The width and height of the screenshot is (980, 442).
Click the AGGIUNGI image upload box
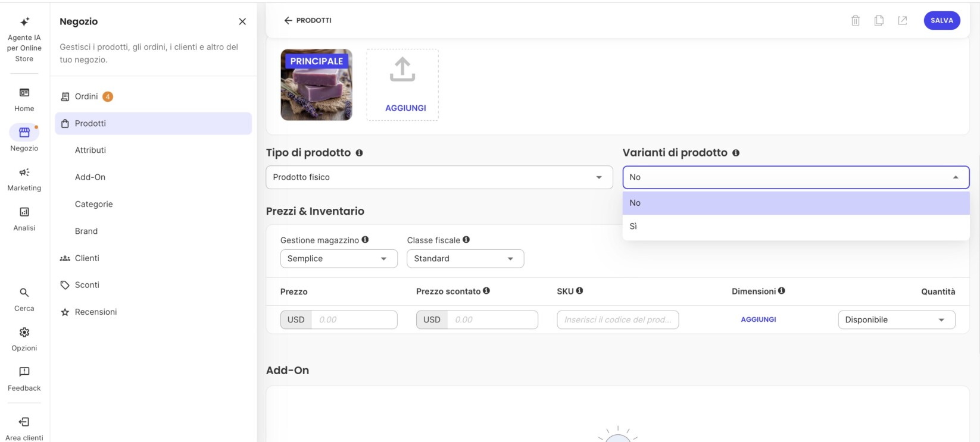402,85
